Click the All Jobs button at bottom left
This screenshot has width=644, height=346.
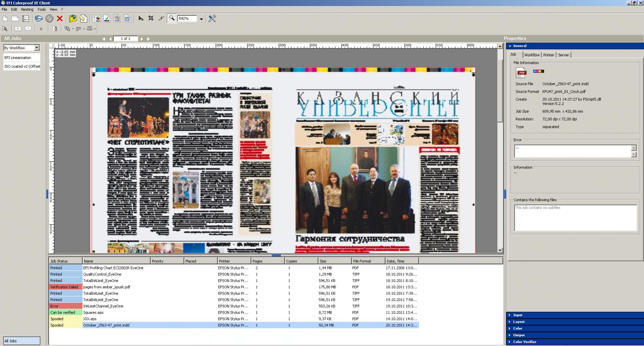[22, 341]
